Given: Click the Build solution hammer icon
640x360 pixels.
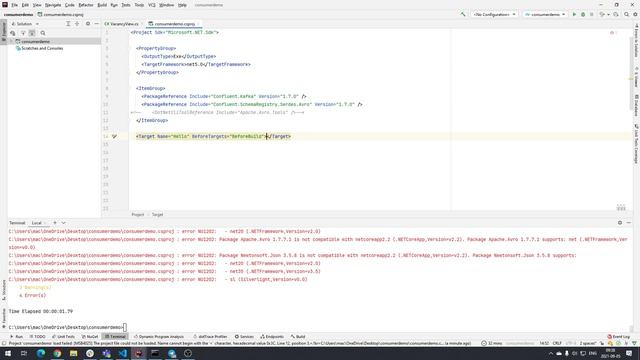Looking at the screenshot, I should tap(463, 14).
